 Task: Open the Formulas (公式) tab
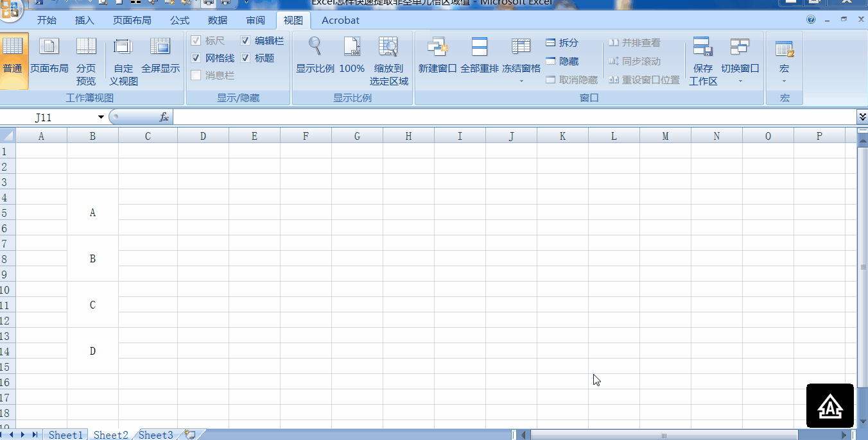(x=180, y=20)
